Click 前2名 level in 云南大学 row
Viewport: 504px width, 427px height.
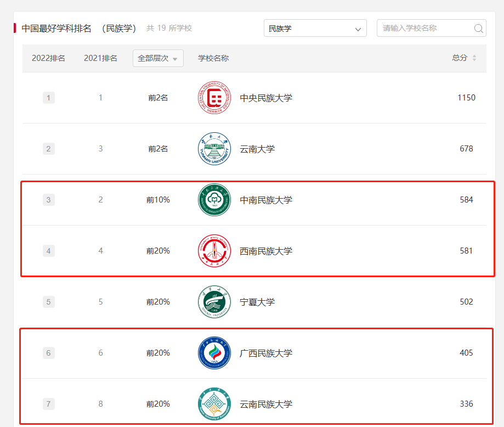158,149
